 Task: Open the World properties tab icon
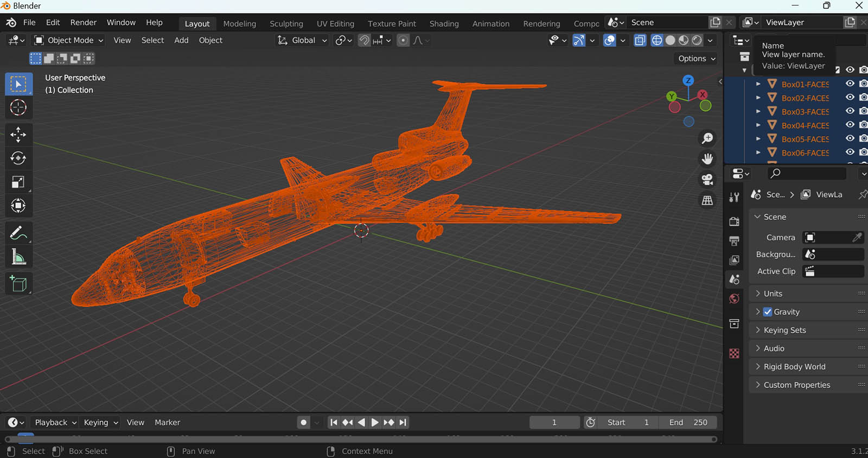click(735, 299)
